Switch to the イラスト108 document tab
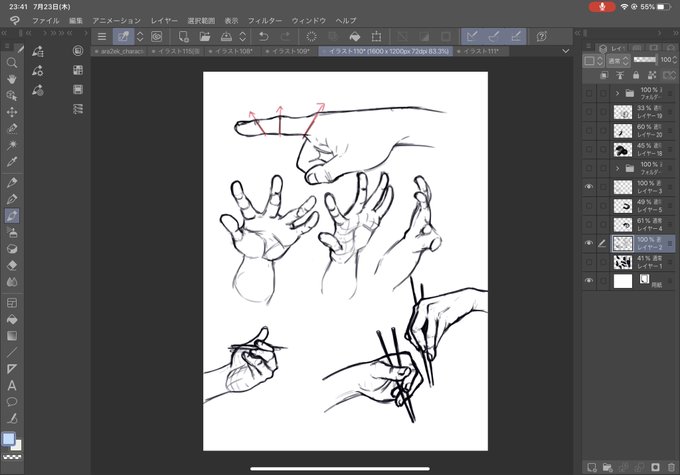The width and height of the screenshot is (680, 475). click(x=232, y=51)
